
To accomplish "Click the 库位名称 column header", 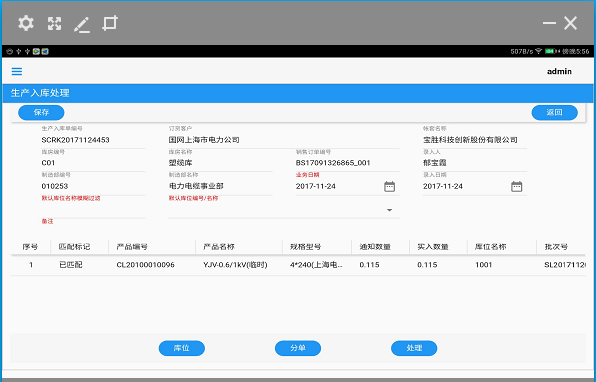I will point(491,247).
